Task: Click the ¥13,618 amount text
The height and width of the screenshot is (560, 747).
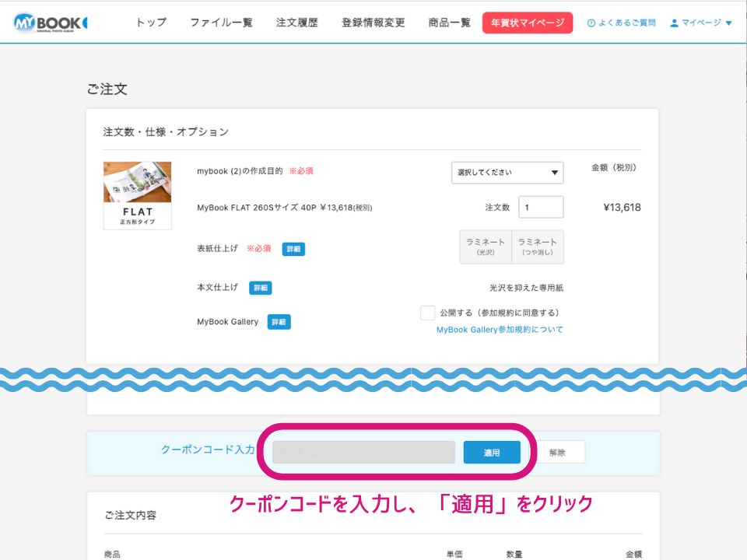Action: click(x=622, y=207)
